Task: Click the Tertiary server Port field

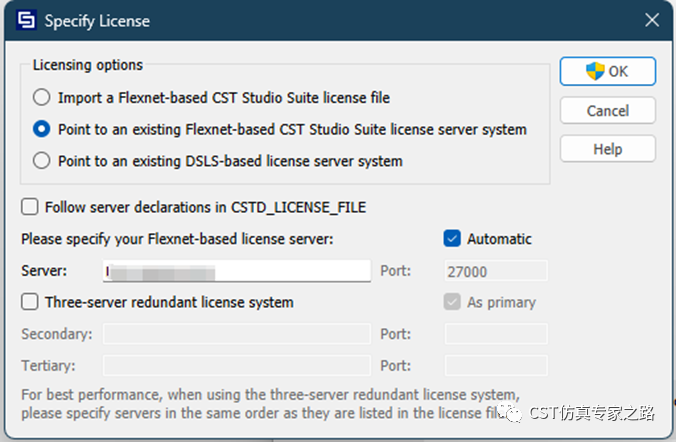Action: pos(495,366)
